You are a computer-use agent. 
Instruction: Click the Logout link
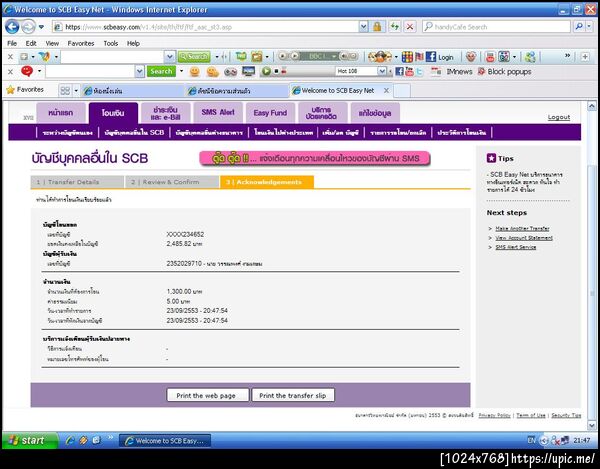click(559, 117)
